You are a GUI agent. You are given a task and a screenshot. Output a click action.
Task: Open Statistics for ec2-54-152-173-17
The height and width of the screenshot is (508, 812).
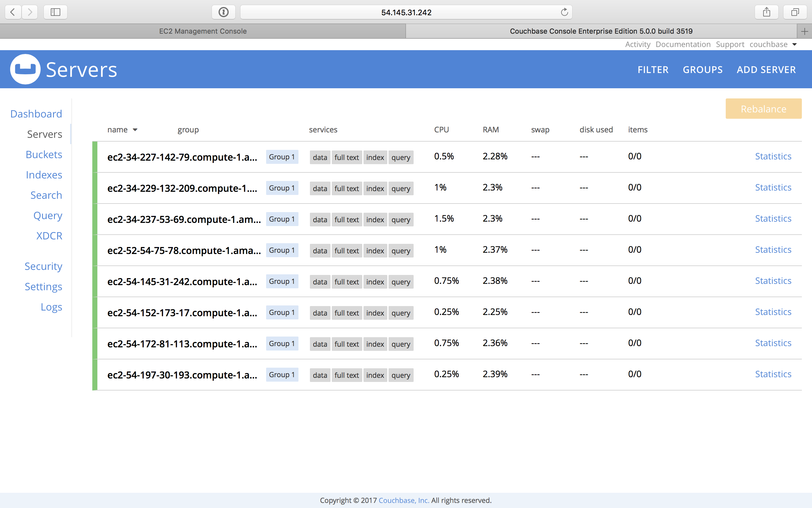click(x=773, y=312)
